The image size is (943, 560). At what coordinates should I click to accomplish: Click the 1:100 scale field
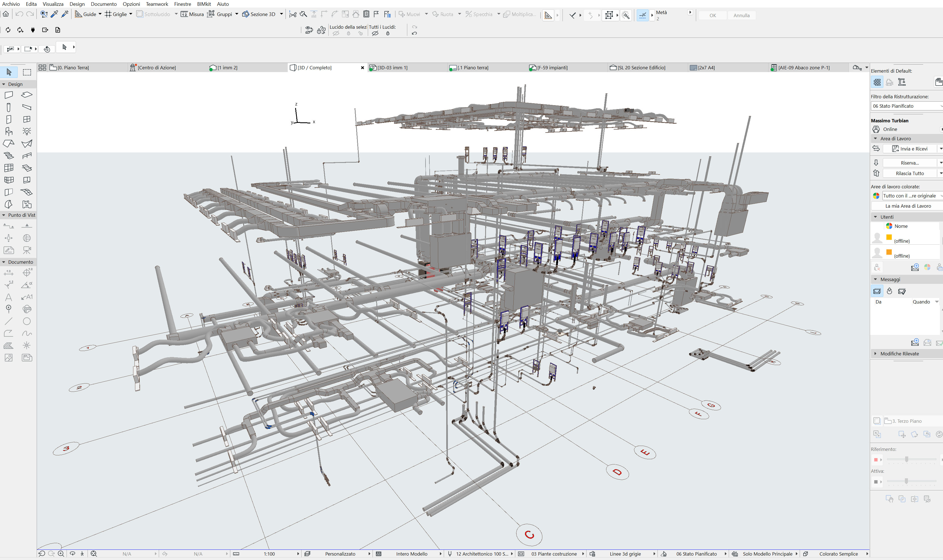[x=269, y=554]
